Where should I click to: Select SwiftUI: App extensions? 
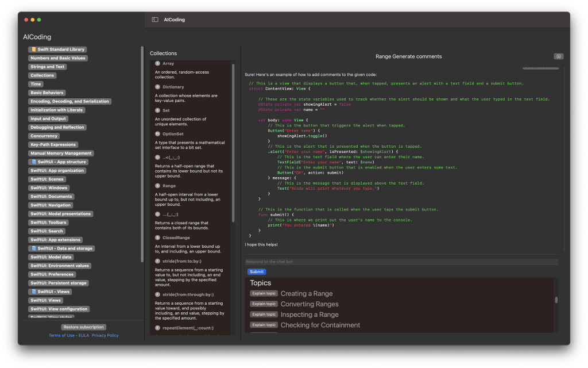click(56, 240)
